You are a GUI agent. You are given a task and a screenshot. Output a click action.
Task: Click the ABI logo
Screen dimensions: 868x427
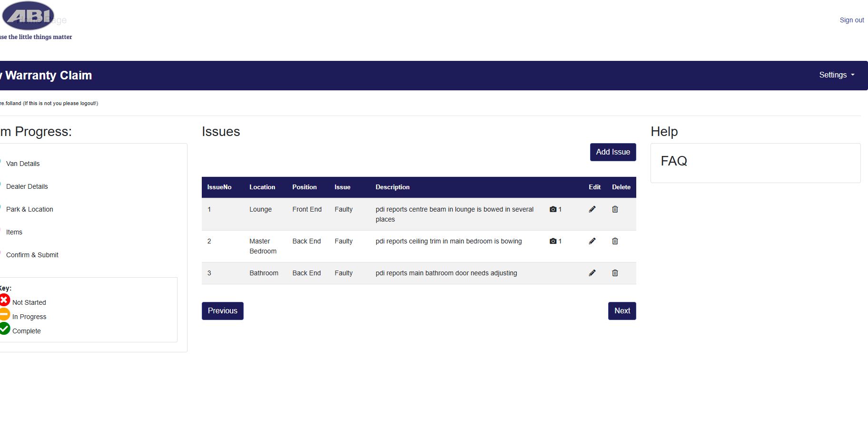point(29,16)
